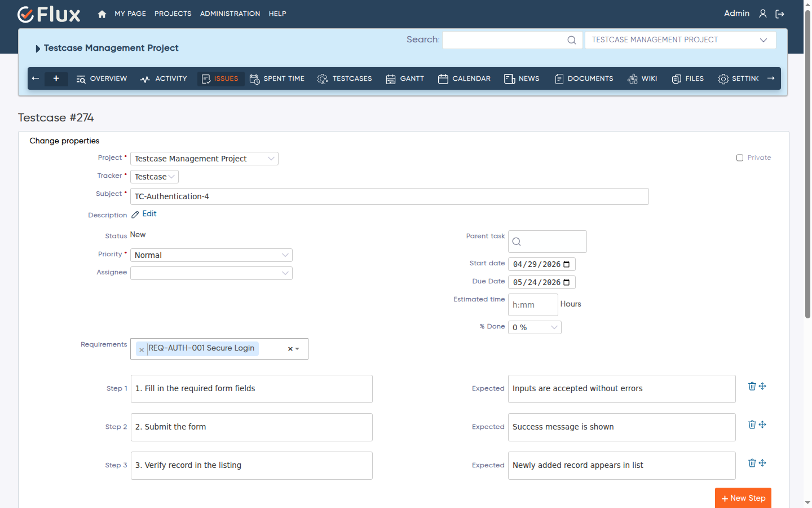This screenshot has height=508, width=812.
Task: Click the search magnifier icon
Action: point(572,40)
